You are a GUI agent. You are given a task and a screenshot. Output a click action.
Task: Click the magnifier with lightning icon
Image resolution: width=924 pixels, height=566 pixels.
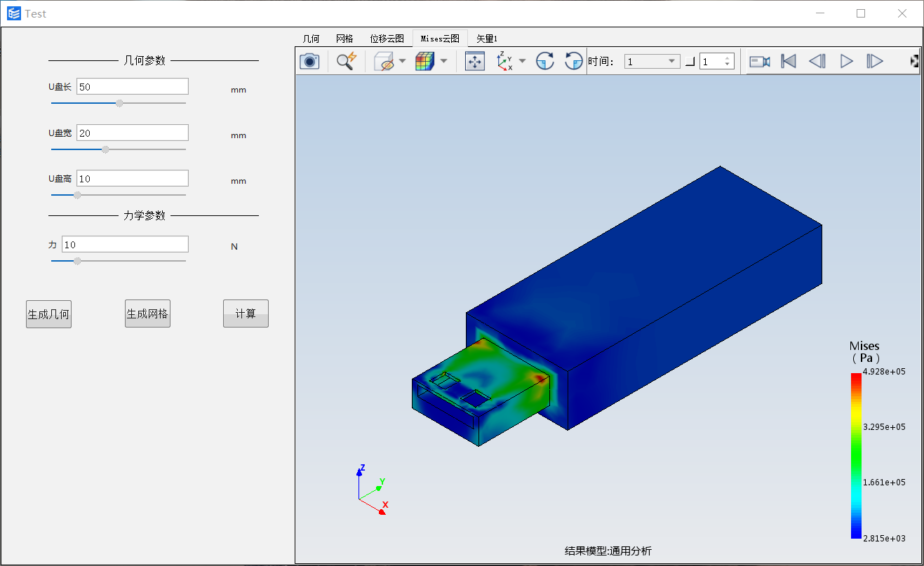pos(347,61)
